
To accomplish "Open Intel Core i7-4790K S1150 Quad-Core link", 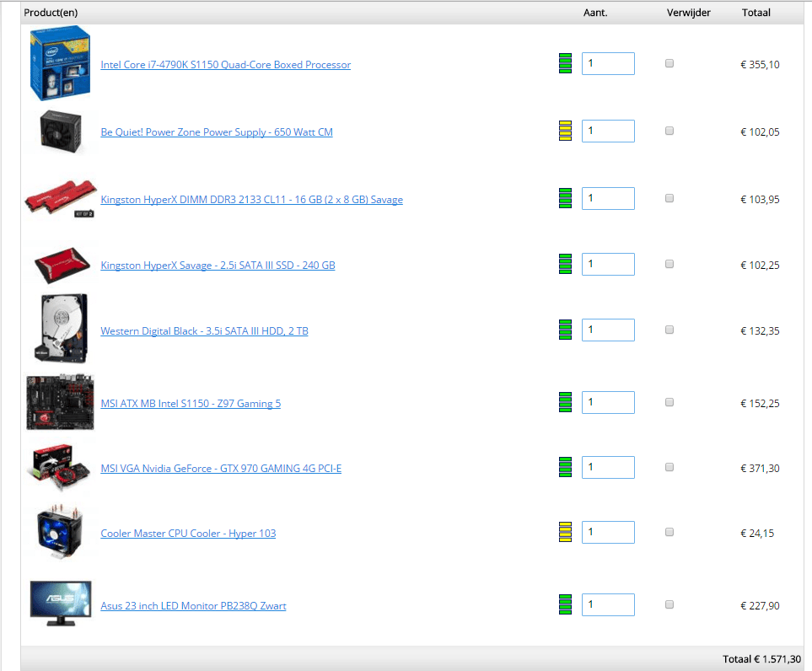I will pyautogui.click(x=225, y=65).
